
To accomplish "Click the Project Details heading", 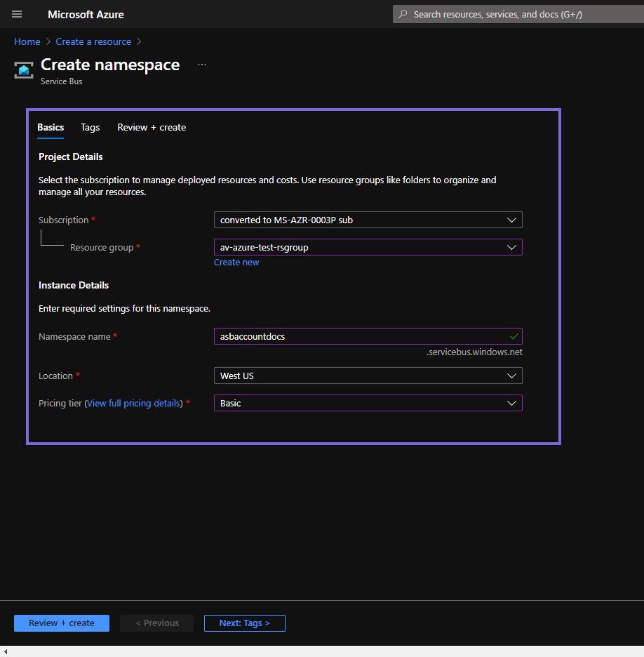I will 71,157.
